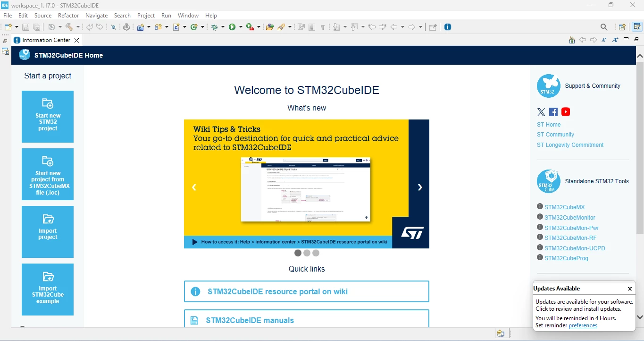The image size is (644, 341).
Task: Open the X social media icon
Action: (x=541, y=112)
